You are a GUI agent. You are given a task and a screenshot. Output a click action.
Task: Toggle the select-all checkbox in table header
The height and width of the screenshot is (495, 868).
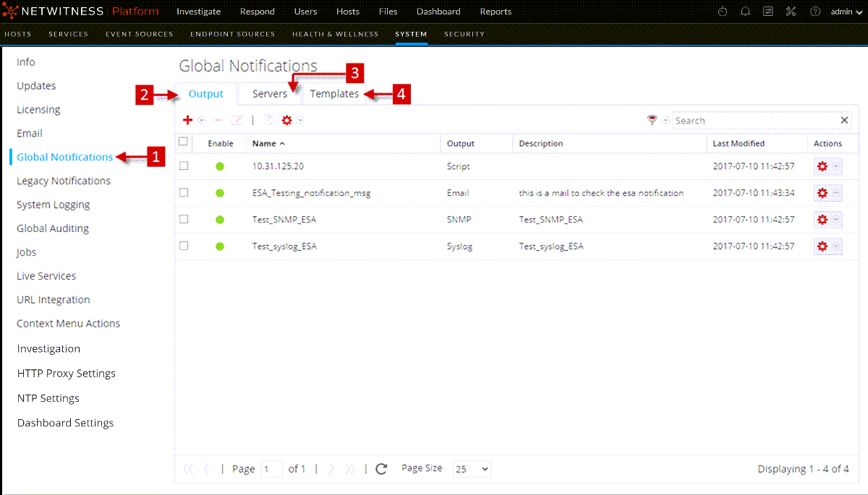coord(184,142)
